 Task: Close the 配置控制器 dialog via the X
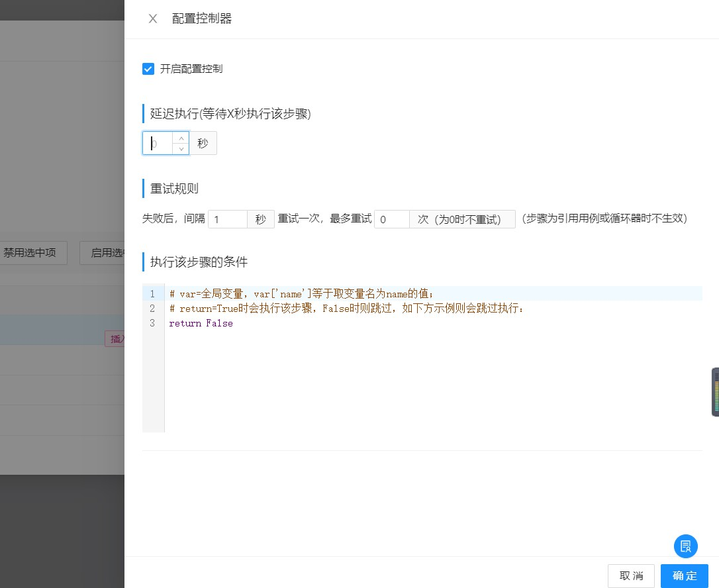152,19
